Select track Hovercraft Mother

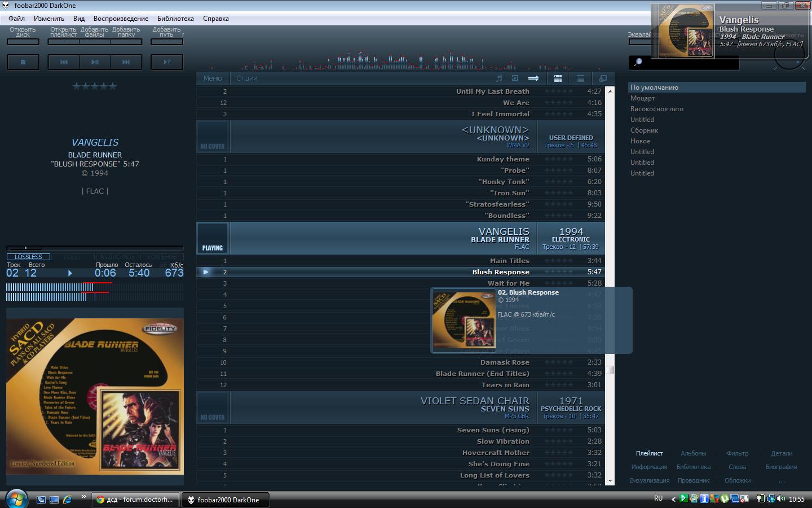[400, 453]
